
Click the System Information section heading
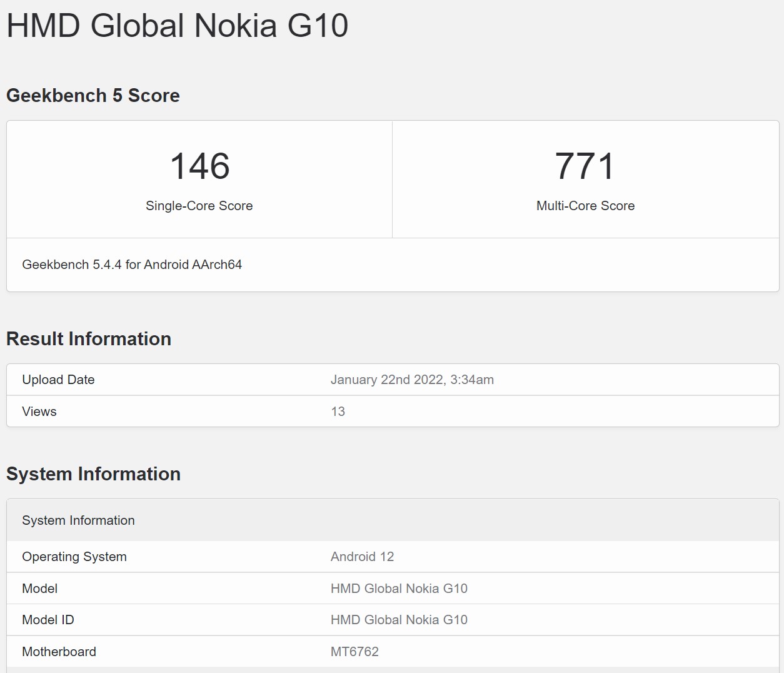(x=93, y=474)
